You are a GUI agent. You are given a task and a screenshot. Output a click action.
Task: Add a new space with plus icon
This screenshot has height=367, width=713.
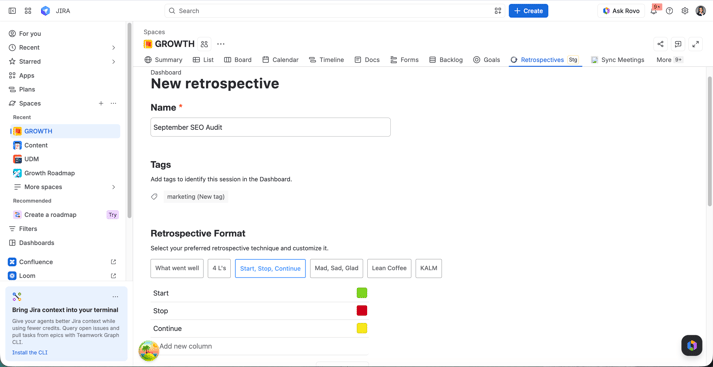point(101,104)
